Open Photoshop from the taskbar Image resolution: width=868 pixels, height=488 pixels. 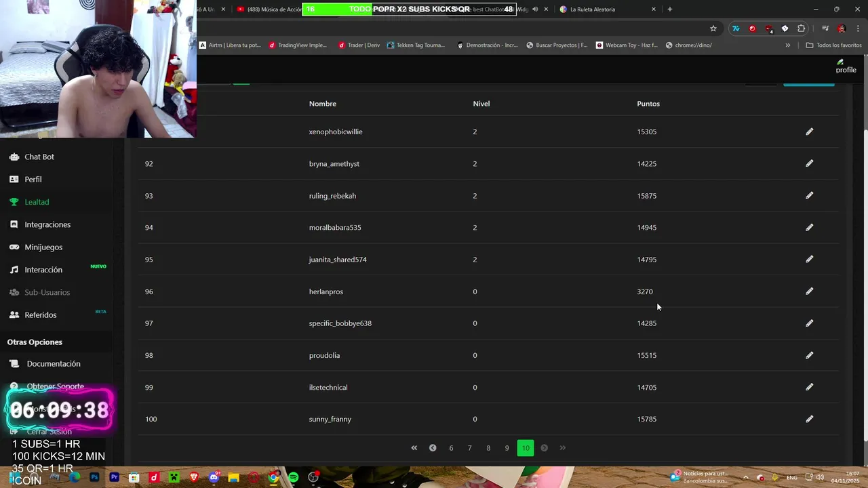(x=94, y=477)
